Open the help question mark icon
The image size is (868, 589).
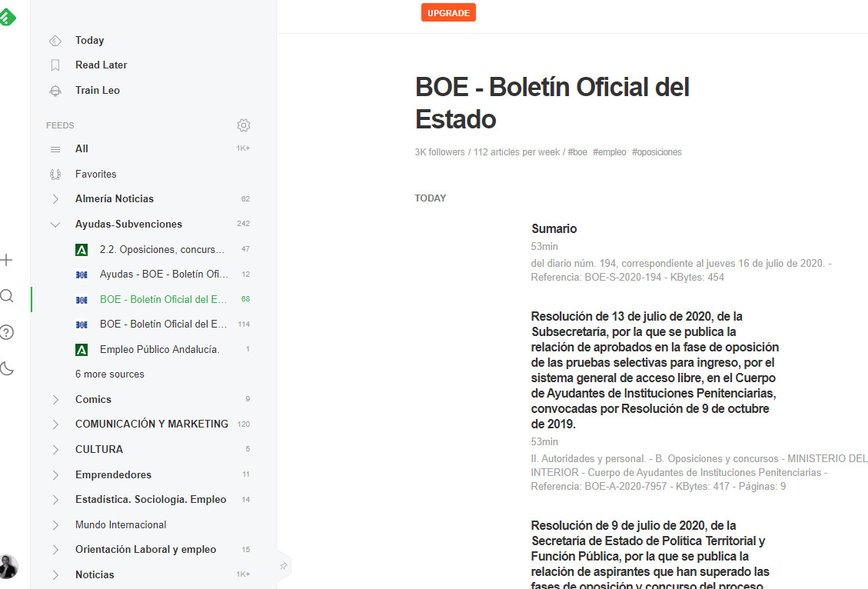coord(7,332)
